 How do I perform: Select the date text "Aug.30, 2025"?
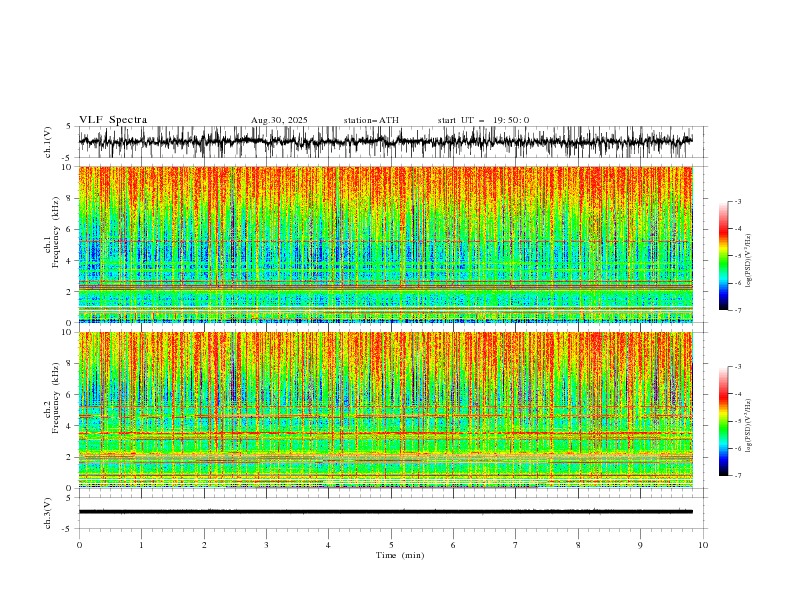click(279, 120)
